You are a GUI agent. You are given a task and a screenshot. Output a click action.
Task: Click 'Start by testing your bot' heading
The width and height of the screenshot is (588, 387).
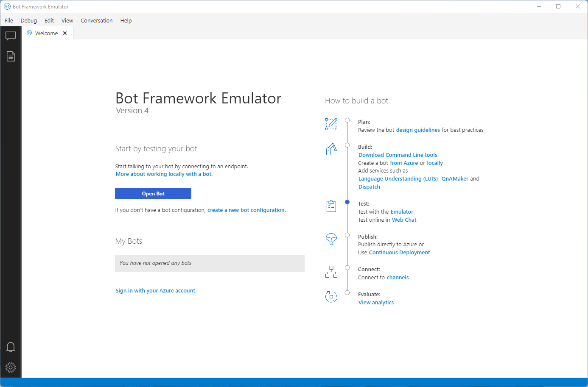156,149
